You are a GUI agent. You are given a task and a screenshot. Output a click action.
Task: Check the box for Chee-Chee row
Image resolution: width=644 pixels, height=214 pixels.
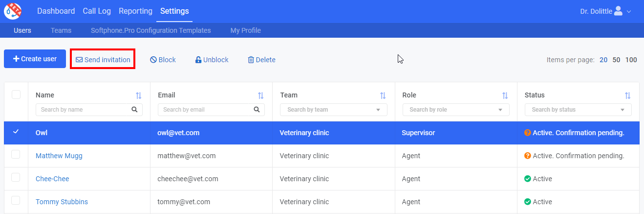pyautogui.click(x=16, y=177)
